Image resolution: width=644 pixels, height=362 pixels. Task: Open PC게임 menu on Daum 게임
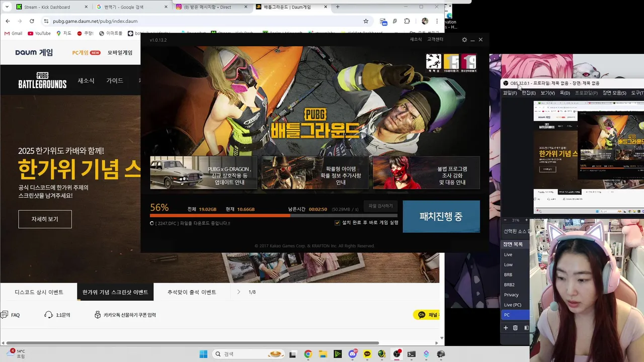[x=86, y=52]
